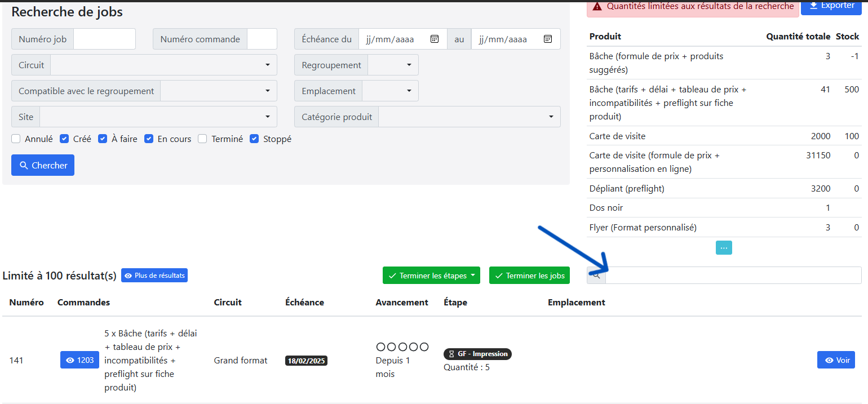Uncheck the Créé status checkbox
This screenshot has width=868, height=404.
[64, 139]
